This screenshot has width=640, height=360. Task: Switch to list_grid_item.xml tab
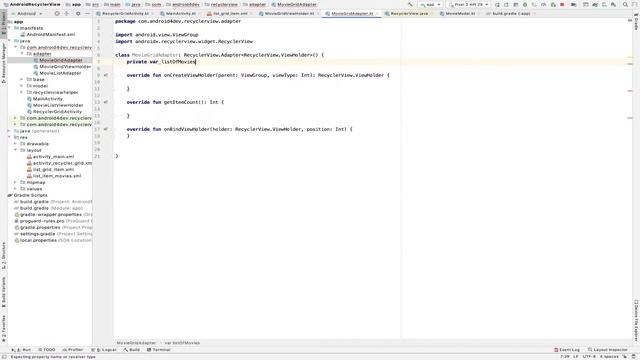(x=229, y=13)
